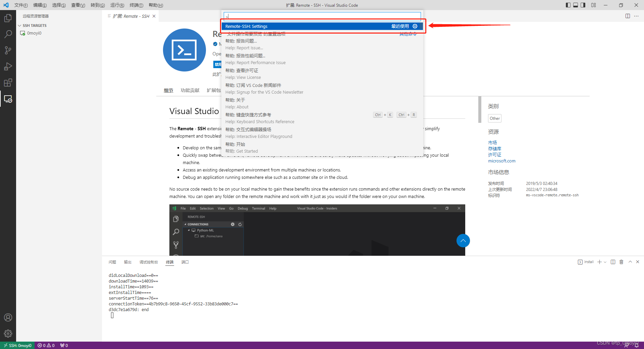
Task: Open the Manage gear at bottom of activity bar
Action: [x=8, y=334]
